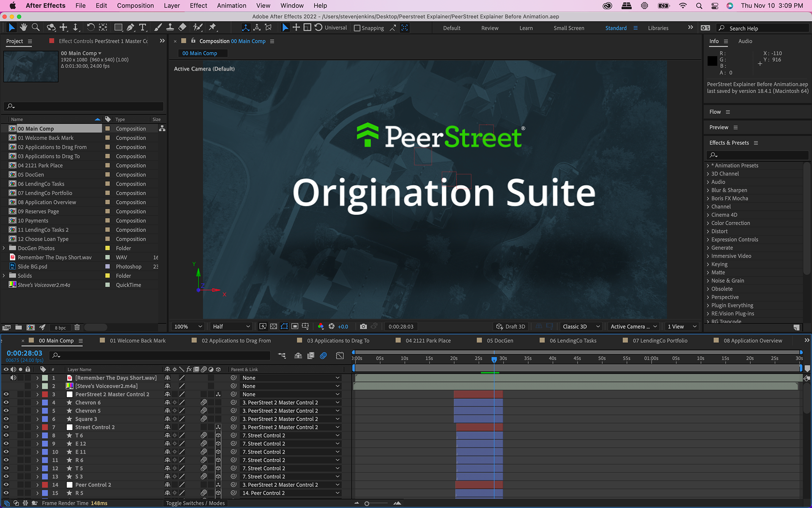Select the Rectangle shape tool
The height and width of the screenshot is (508, 812).
118,28
